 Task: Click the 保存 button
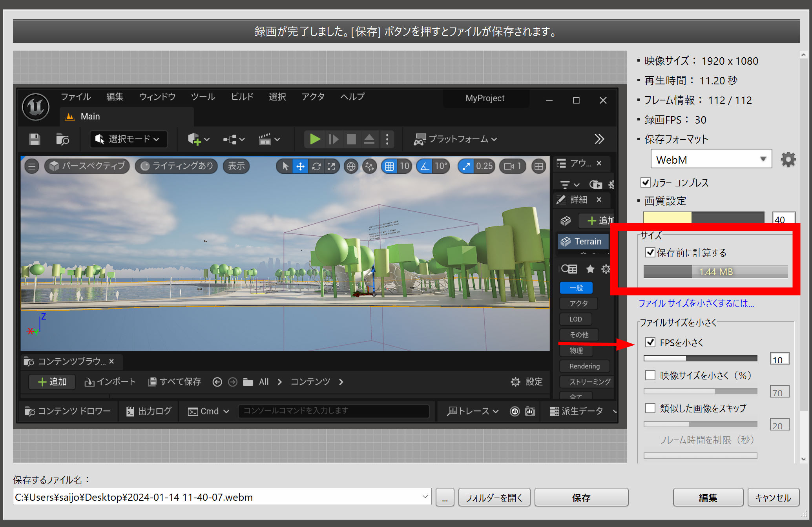581,498
